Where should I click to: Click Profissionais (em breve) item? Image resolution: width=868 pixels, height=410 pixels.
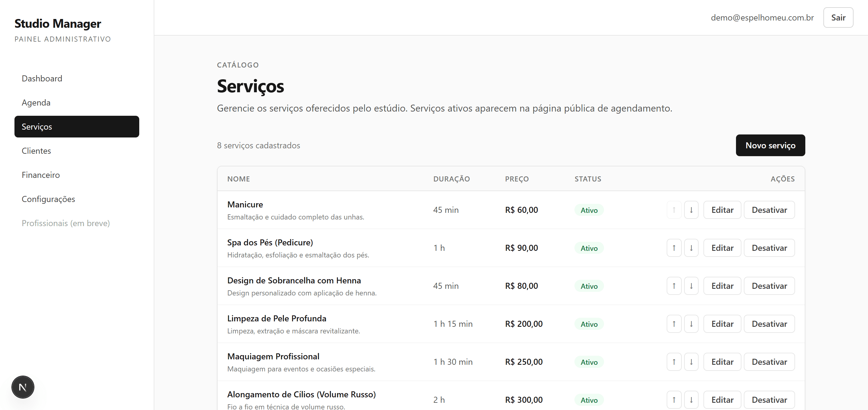[77, 223]
